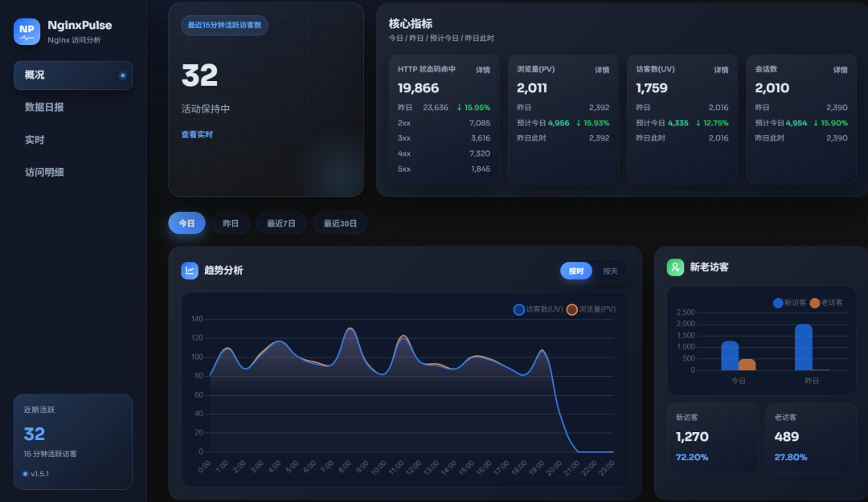Click the 1,759 visitor count value
Viewport: 868px width, 502px height.
[652, 88]
